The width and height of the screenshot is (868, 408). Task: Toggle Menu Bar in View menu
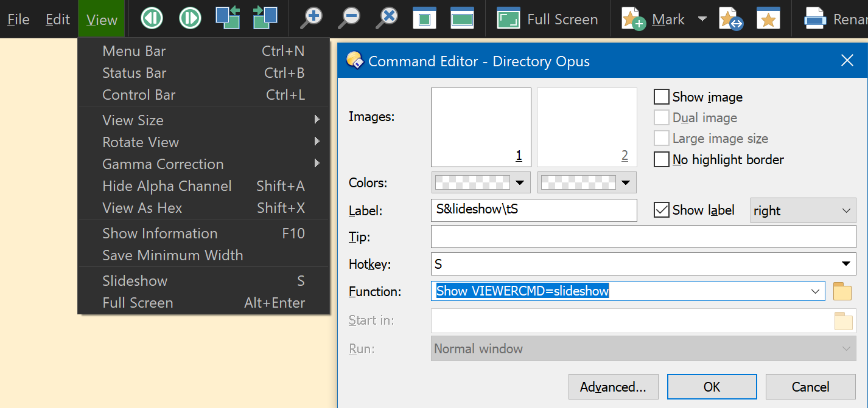(x=204, y=51)
